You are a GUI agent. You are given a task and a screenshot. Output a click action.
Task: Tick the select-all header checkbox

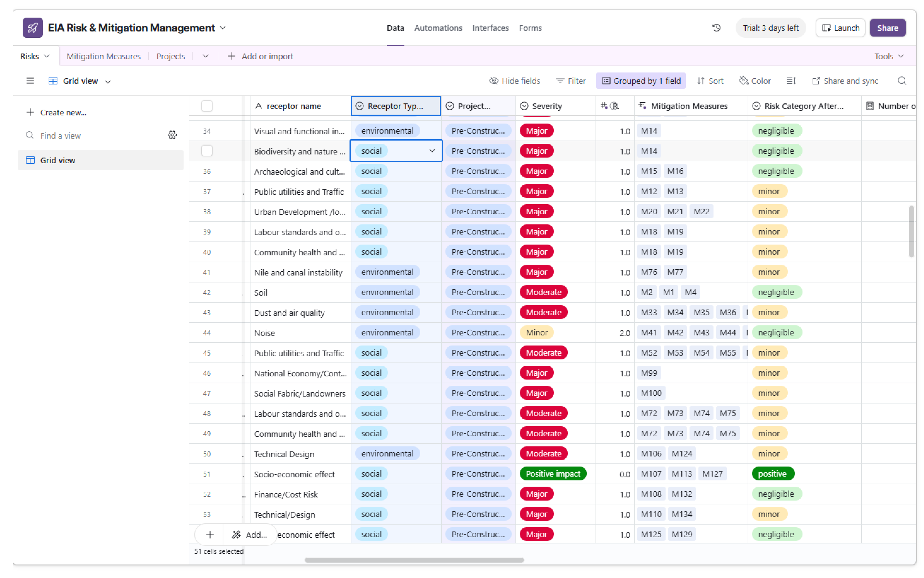[207, 106]
